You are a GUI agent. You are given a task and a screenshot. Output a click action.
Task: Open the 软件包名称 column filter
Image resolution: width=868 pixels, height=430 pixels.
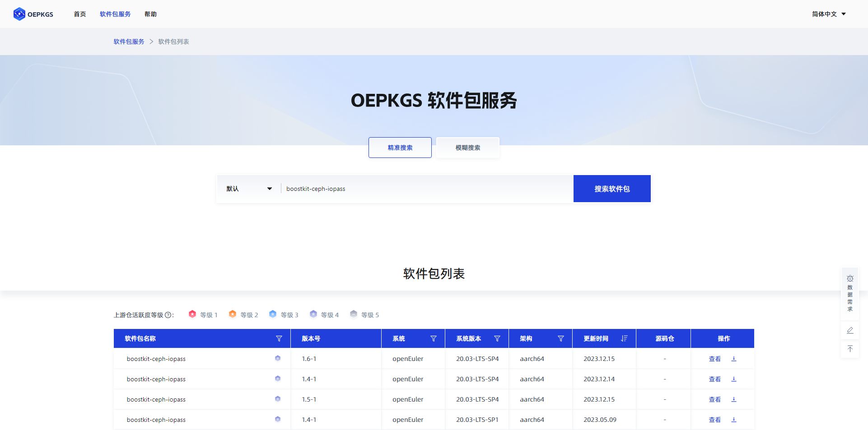[x=279, y=338]
